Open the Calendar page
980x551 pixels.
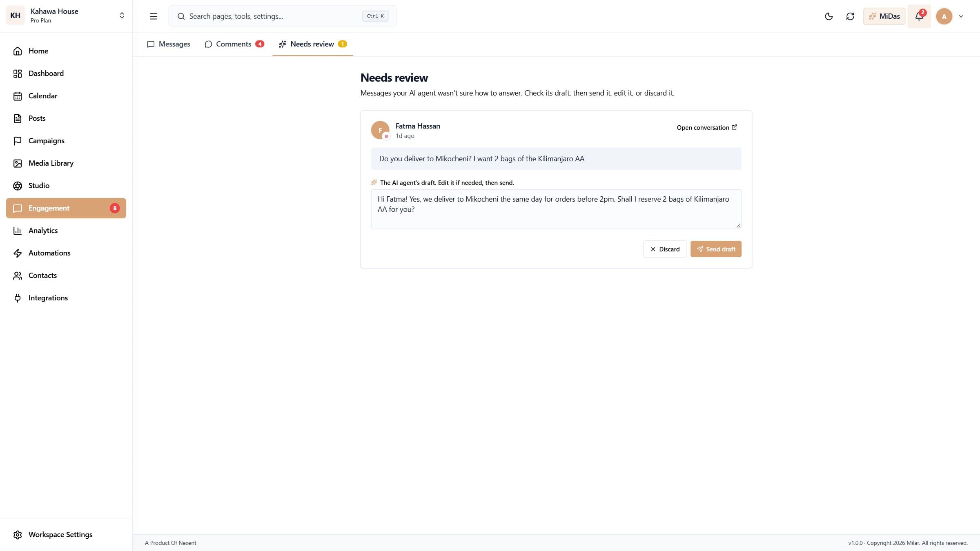(x=66, y=96)
